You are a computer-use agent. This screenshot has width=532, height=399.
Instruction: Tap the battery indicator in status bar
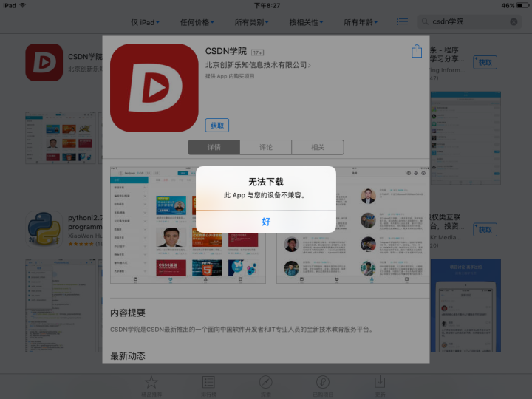pos(523,5)
